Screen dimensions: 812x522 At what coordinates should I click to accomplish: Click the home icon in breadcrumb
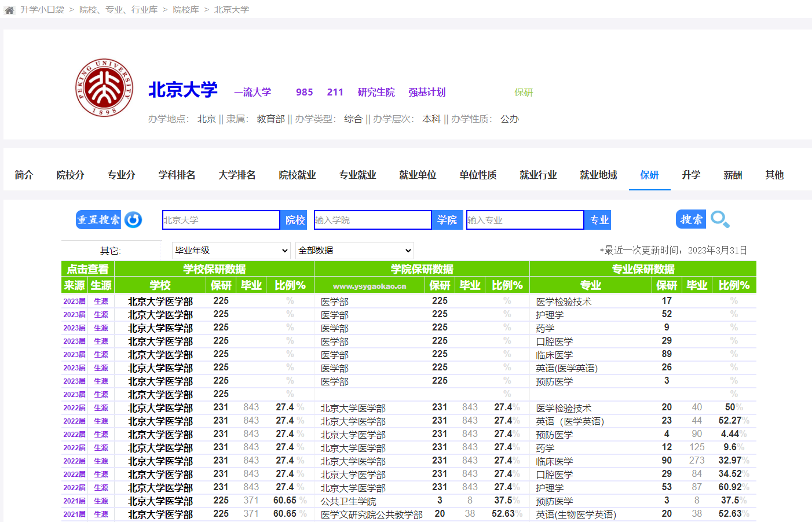(x=9, y=10)
